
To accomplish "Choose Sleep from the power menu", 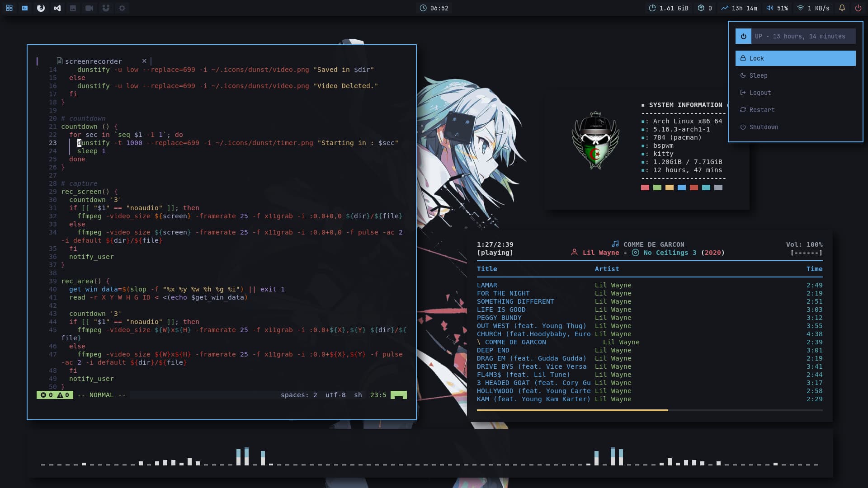I will click(758, 75).
